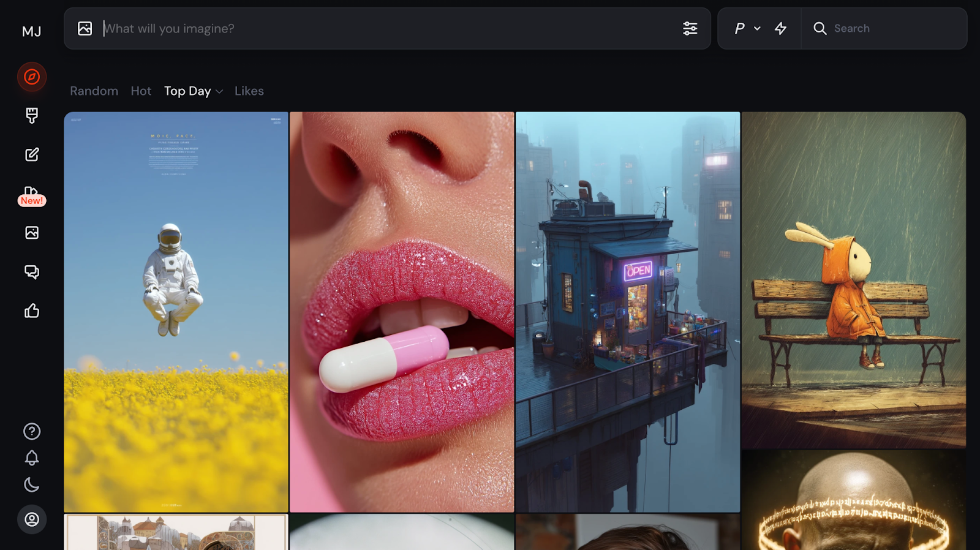
Task: Open the chat bubbles icon in sidebar
Action: [32, 272]
